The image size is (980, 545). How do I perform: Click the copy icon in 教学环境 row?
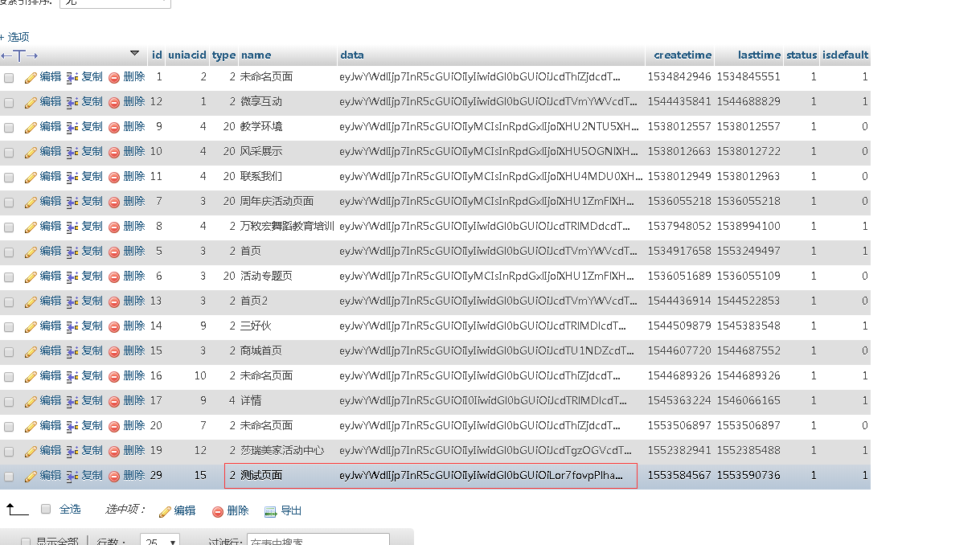pos(72,127)
